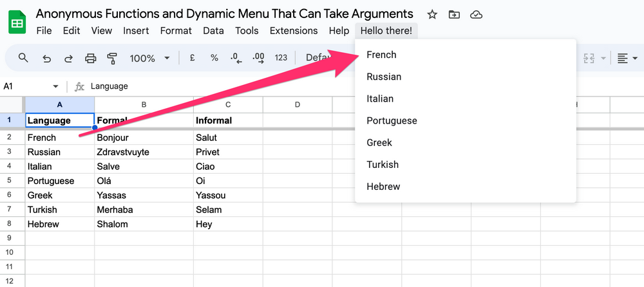Decrease decimal places
Image resolution: width=644 pixels, height=287 pixels.
(x=236, y=58)
